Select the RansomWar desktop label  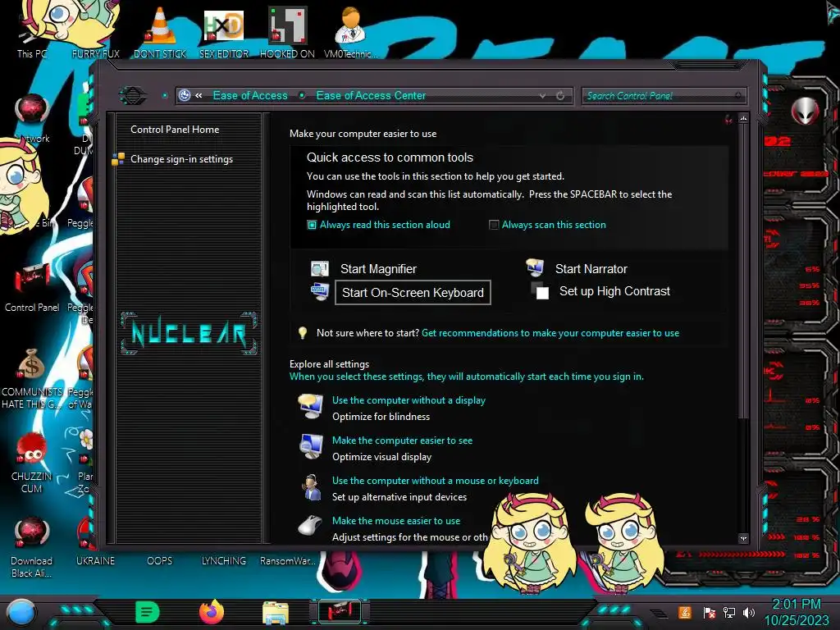tap(288, 561)
